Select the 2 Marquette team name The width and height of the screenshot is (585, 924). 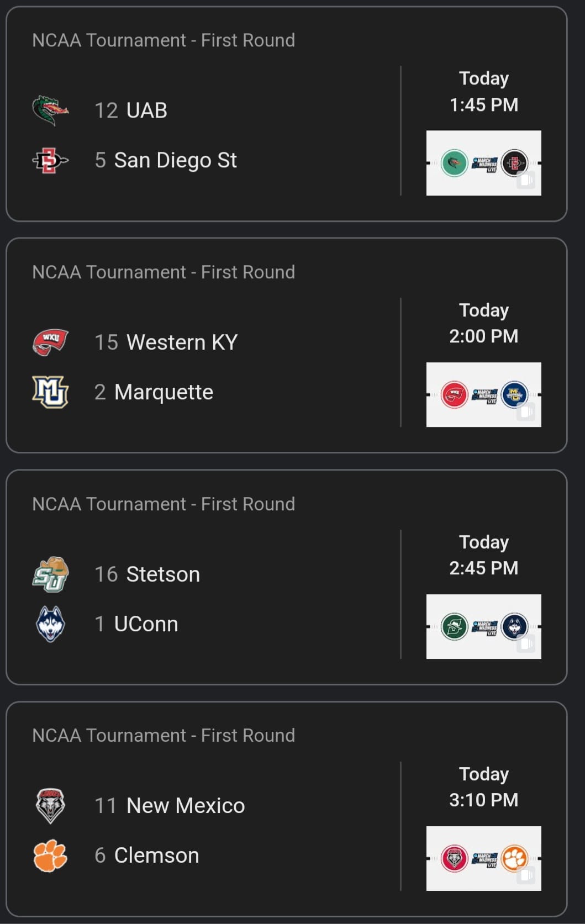tap(154, 392)
